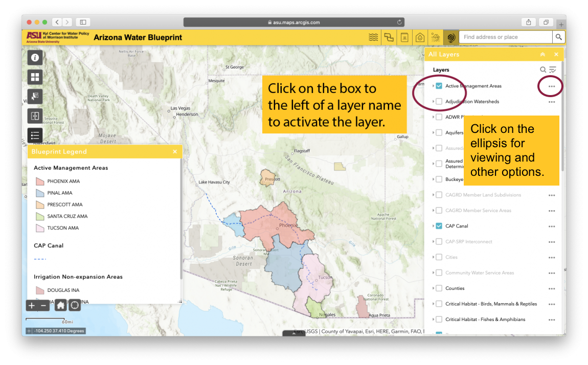
Task: Click the canal infrastructure theme icon
Action: pos(389,37)
